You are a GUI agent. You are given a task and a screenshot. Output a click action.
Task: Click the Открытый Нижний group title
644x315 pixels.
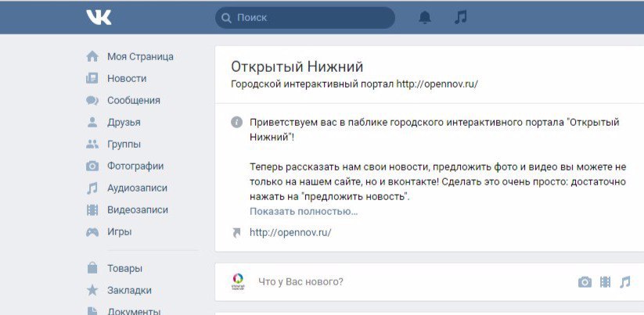[x=297, y=66]
